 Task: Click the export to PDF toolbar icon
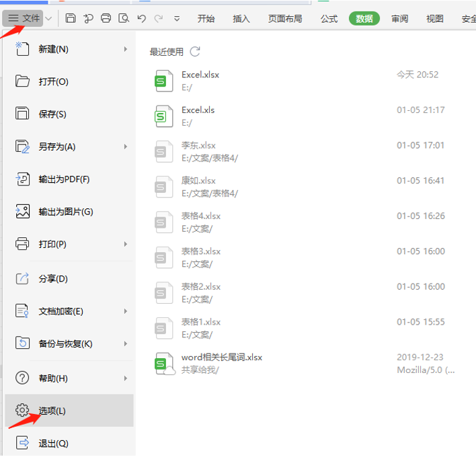pyautogui.click(x=88, y=19)
